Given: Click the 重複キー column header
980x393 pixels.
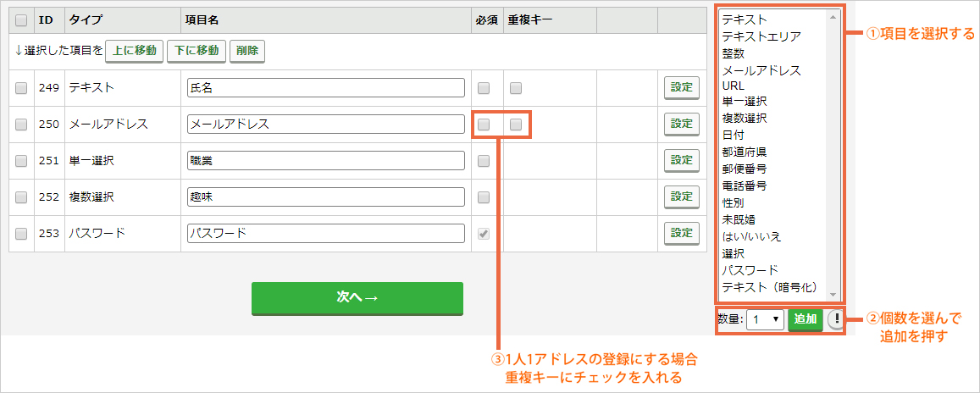Looking at the screenshot, I should (530, 19).
